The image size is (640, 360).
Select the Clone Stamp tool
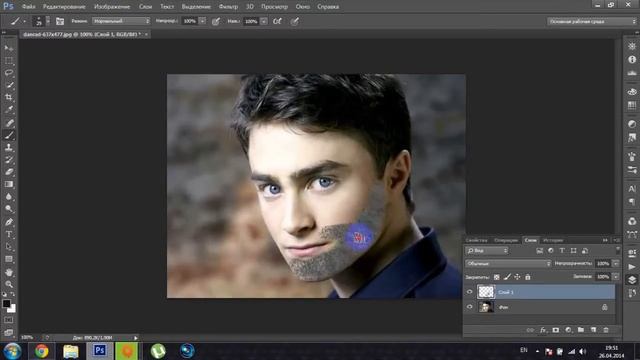tap(9, 147)
